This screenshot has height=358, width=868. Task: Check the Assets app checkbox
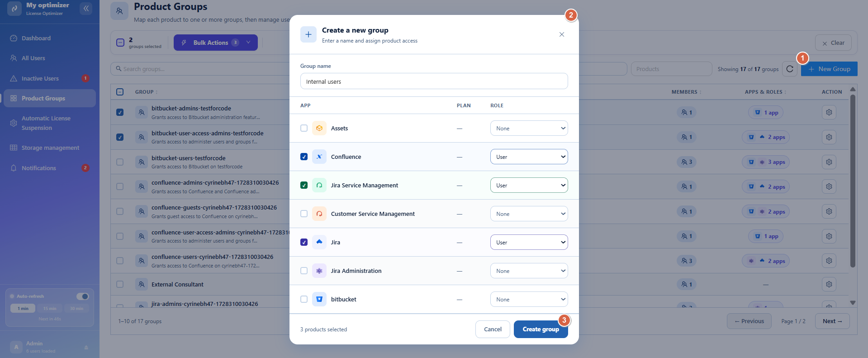[304, 128]
